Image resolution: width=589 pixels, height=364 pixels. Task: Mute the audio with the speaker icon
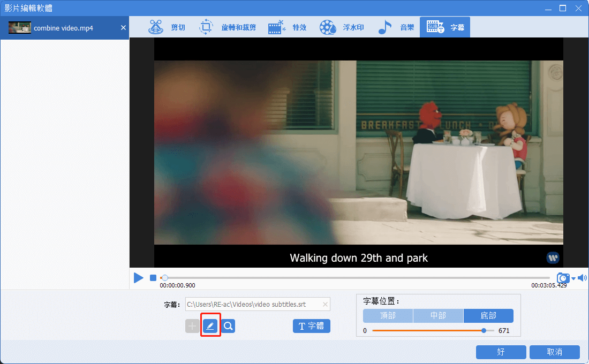(582, 278)
